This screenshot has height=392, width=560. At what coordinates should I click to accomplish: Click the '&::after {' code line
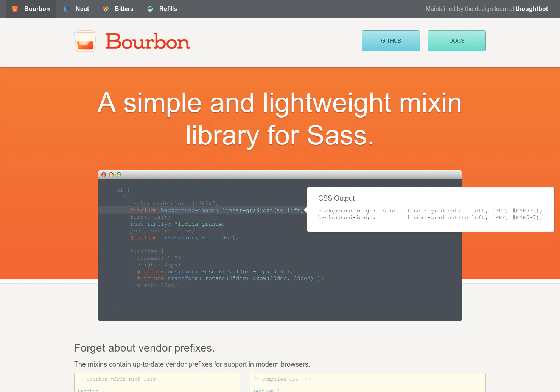[147, 251]
